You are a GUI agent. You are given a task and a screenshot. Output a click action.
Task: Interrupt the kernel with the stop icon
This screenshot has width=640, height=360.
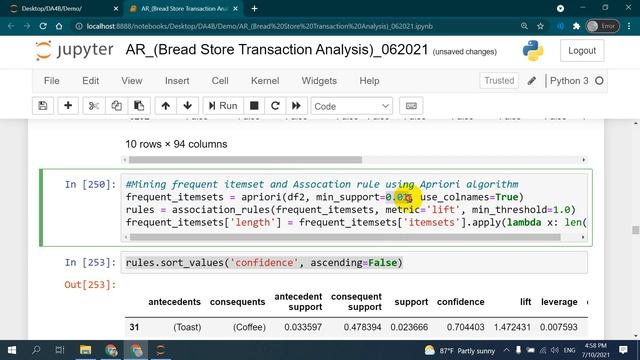254,106
